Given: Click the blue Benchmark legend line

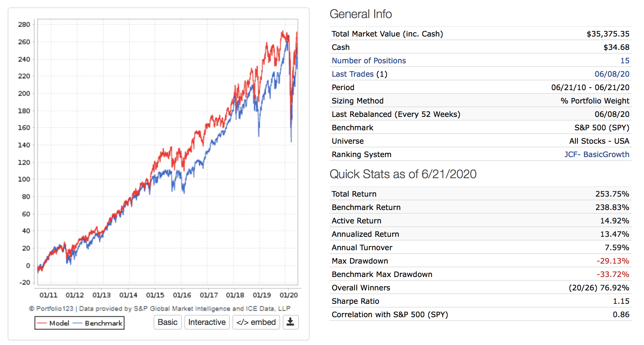Looking at the screenshot, I should [77, 323].
